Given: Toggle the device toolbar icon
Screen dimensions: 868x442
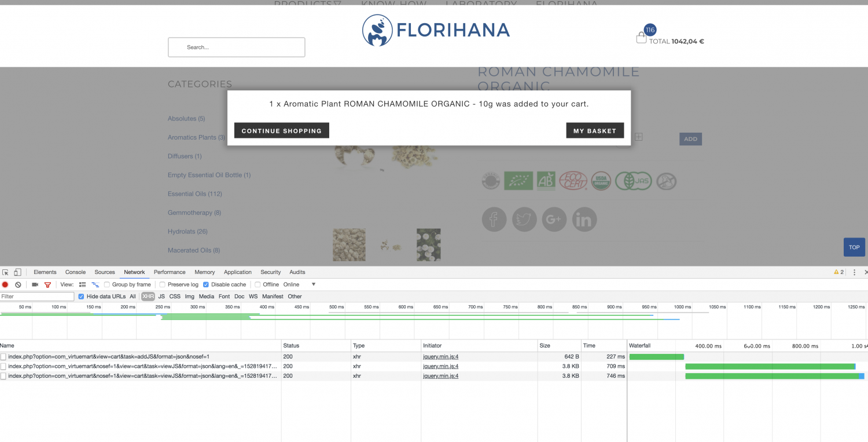Looking at the screenshot, I should [x=17, y=272].
